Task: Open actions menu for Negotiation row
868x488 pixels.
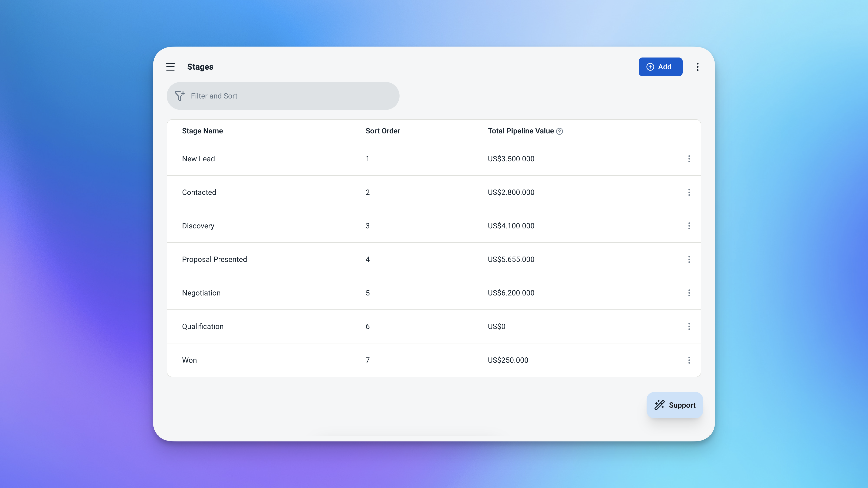Action: pos(689,293)
